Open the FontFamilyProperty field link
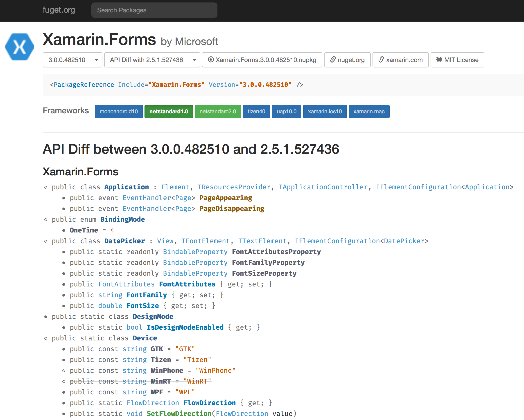This screenshot has width=524, height=420. (268, 262)
